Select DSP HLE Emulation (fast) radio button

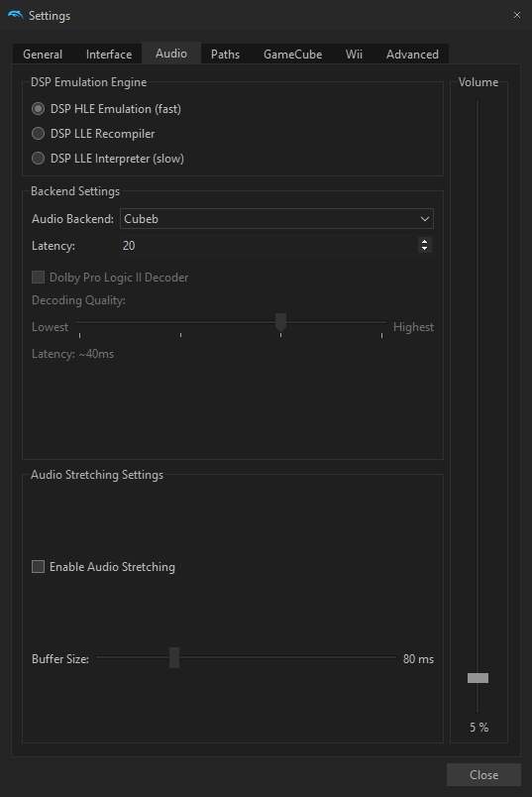pyautogui.click(x=38, y=109)
